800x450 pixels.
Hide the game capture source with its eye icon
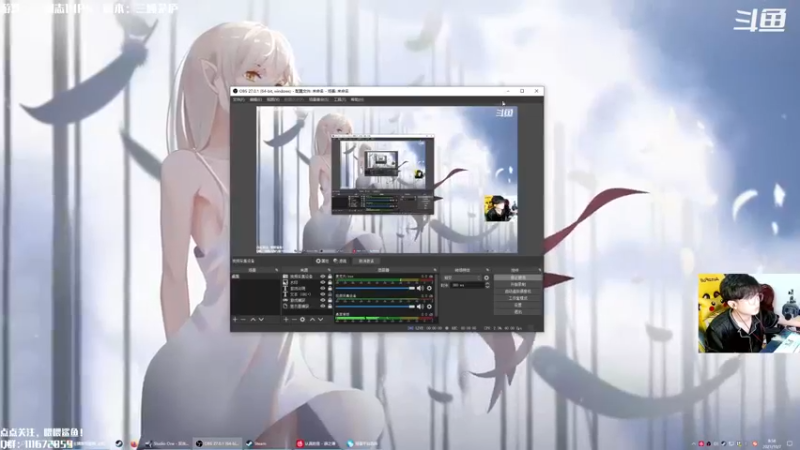pos(322,301)
